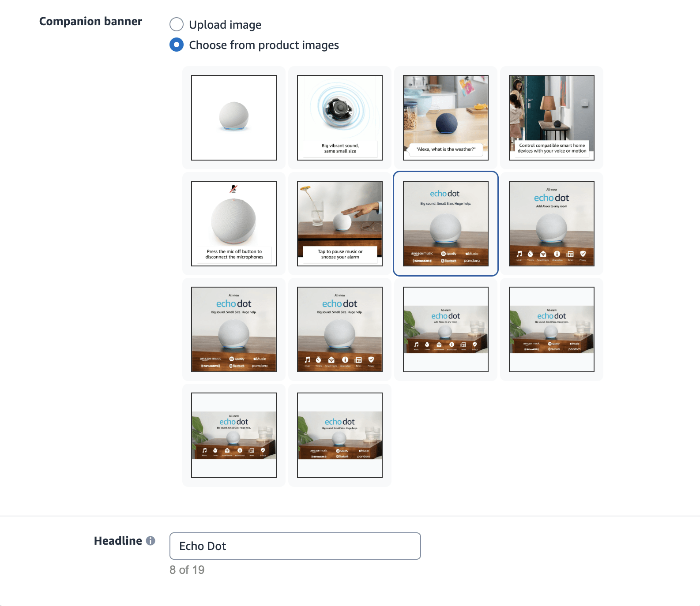Select wide plant thumbnail reading Add Alexa to any room
700x606 pixels.
(446, 329)
